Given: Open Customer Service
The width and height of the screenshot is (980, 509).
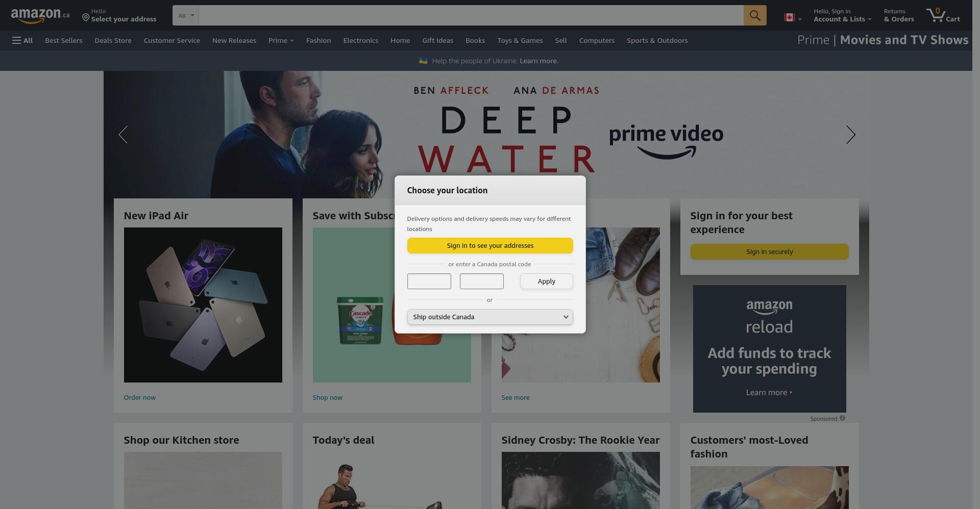Looking at the screenshot, I should (172, 40).
